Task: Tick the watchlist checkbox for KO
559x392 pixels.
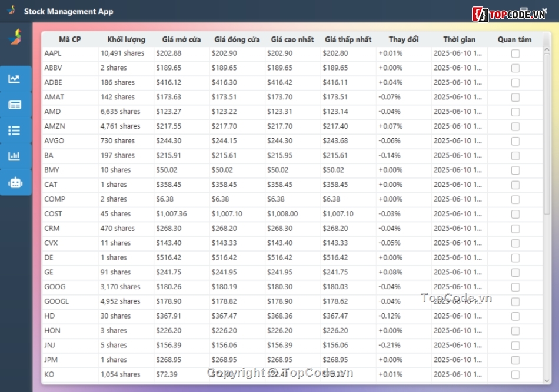Action: tap(515, 374)
